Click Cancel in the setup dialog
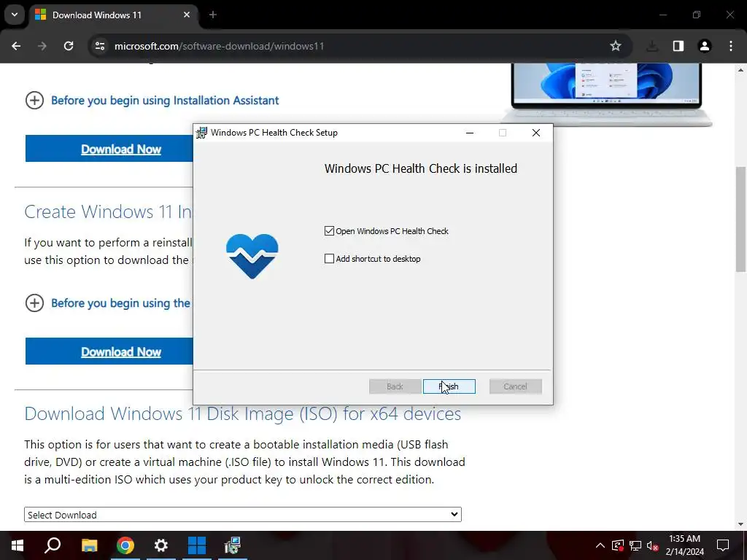This screenshot has width=747, height=560. (515, 386)
